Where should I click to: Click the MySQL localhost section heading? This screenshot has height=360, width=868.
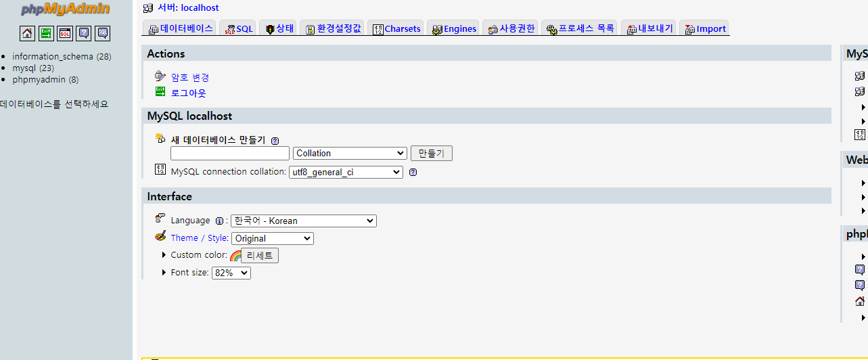(189, 116)
